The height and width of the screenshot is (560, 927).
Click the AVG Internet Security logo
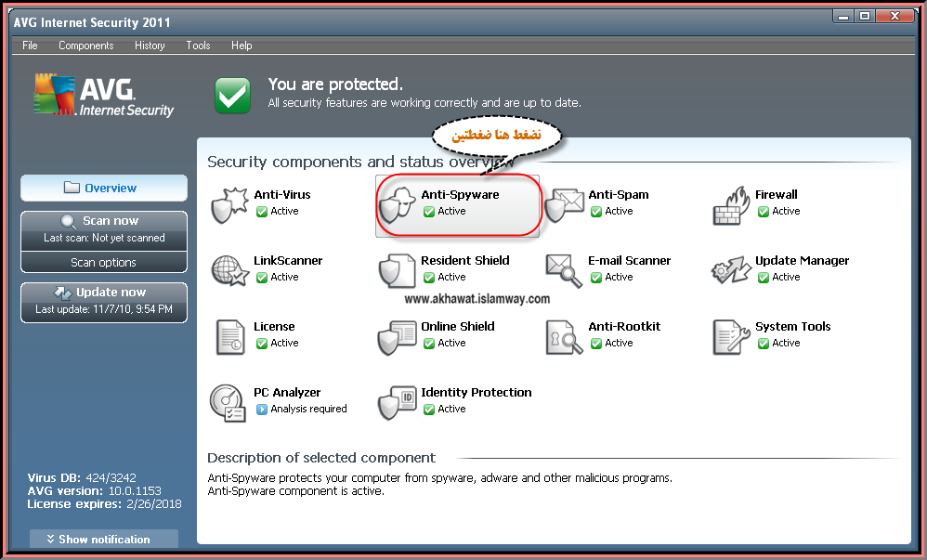pyautogui.click(x=104, y=95)
